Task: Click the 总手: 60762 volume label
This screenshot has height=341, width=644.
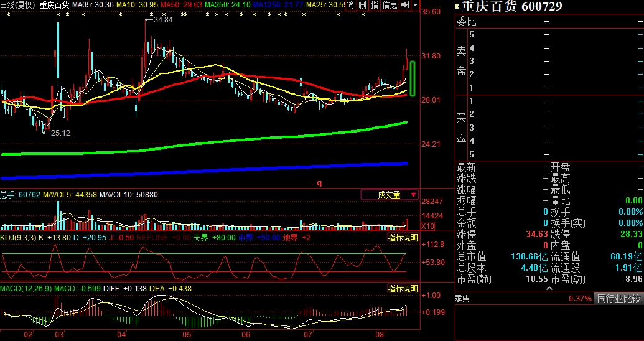Action: (x=20, y=195)
